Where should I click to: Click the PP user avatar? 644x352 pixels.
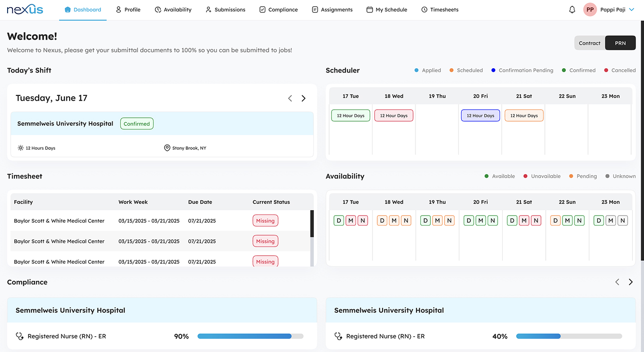point(590,10)
